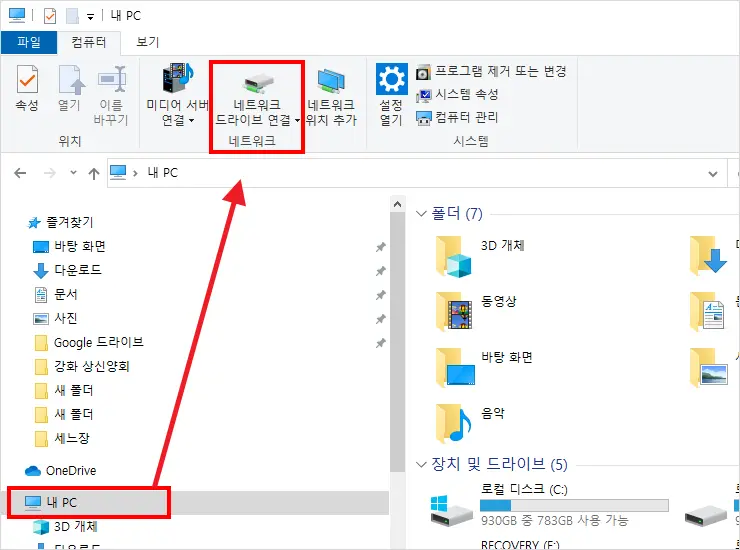This screenshot has width=740, height=550.
Task: Select the documents folder icon at right
Action: pyautogui.click(x=707, y=312)
